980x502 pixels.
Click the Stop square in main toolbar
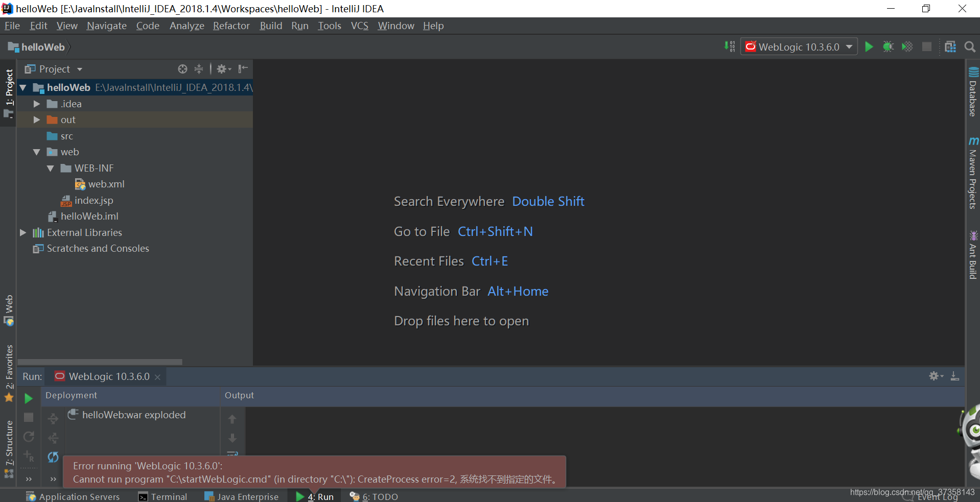coord(926,47)
